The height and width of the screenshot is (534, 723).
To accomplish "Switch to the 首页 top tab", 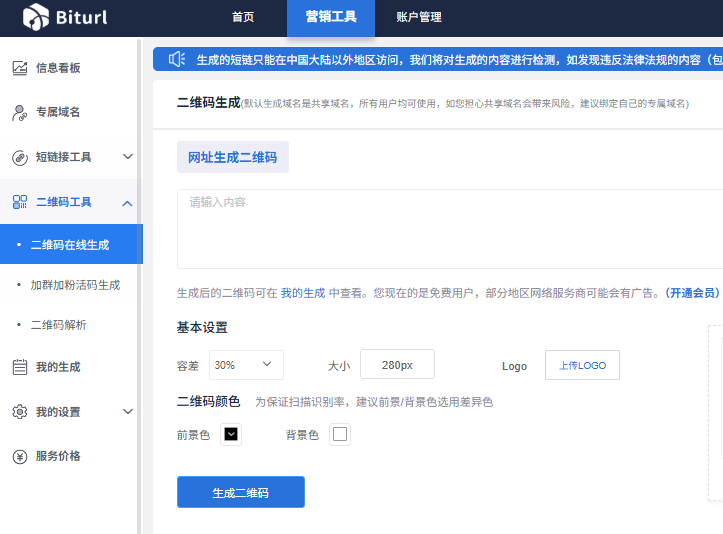I will [243, 17].
